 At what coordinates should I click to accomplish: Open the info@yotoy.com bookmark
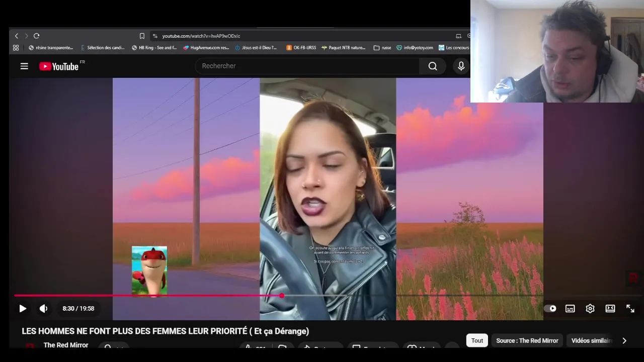tap(415, 48)
